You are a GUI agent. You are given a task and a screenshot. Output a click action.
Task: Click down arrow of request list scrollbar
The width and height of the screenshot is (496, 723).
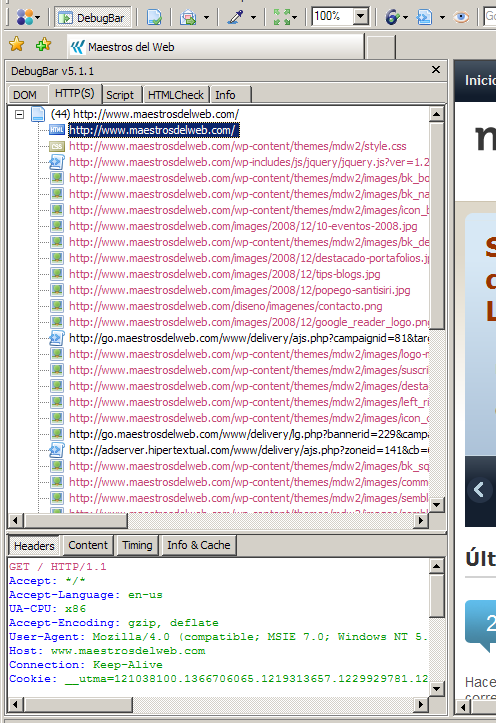(437, 504)
